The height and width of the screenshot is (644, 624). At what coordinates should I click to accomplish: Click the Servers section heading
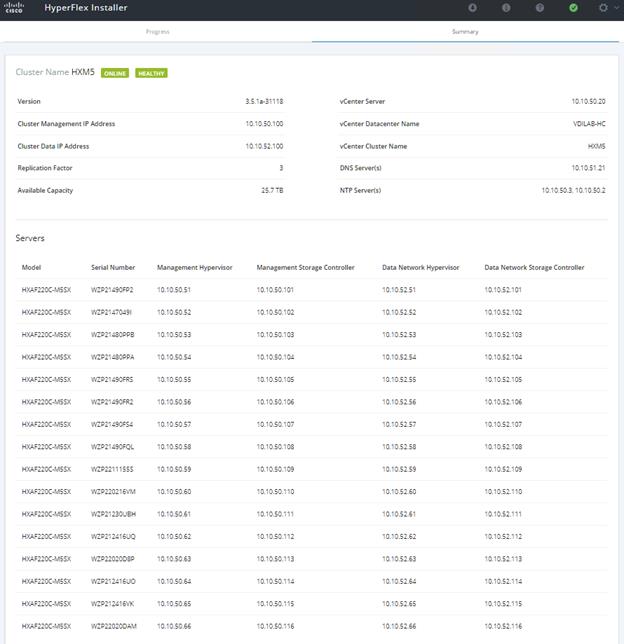(30, 238)
